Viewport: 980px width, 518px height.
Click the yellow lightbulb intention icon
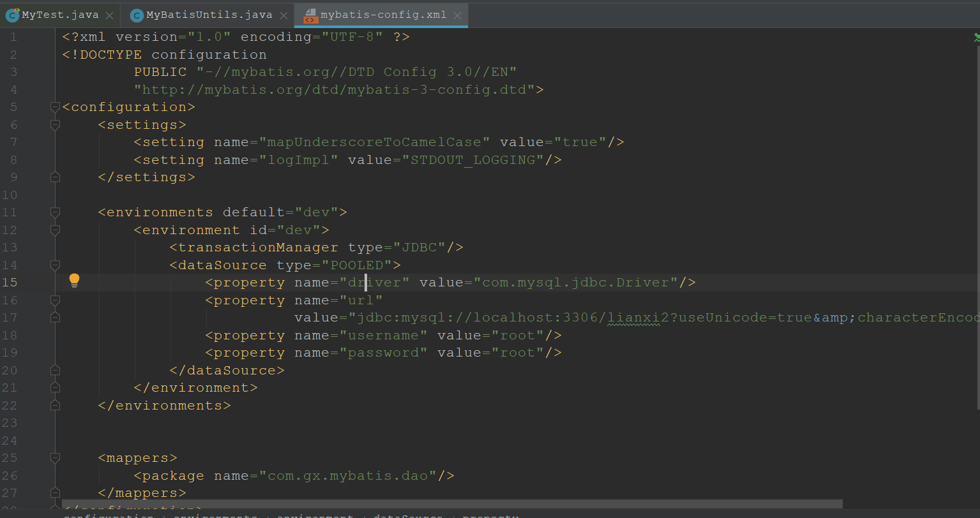coord(74,281)
